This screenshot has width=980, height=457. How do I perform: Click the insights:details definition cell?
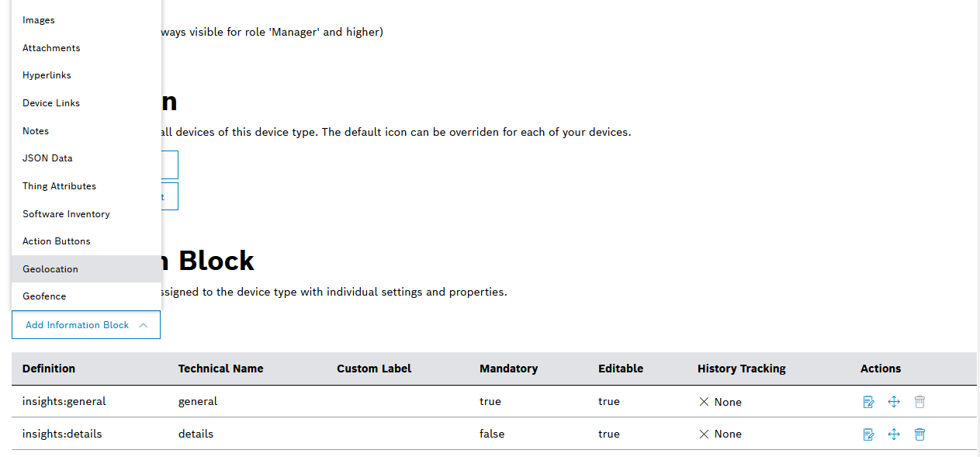(x=62, y=434)
